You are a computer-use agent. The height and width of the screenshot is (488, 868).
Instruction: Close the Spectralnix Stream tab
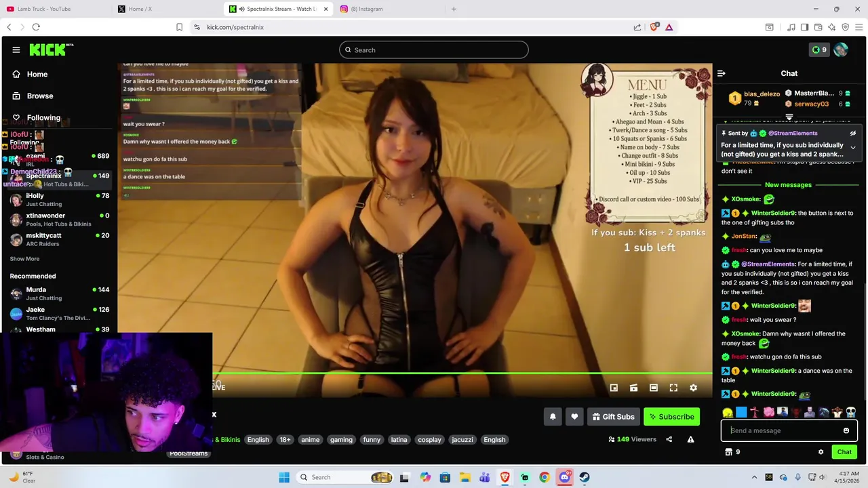click(x=325, y=9)
